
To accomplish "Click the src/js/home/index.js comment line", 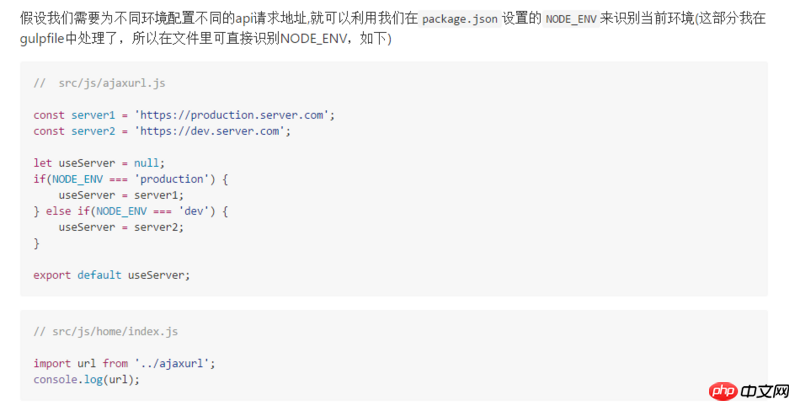I will pyautogui.click(x=105, y=331).
